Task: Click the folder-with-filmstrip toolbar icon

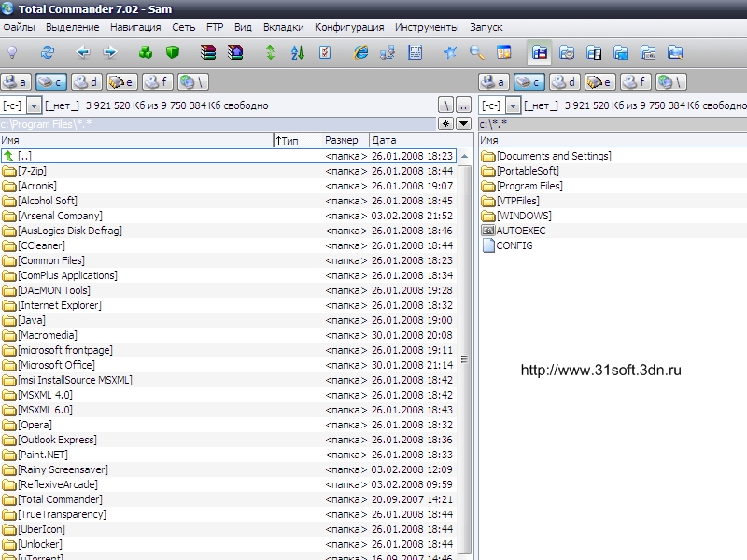Action: click(x=594, y=52)
